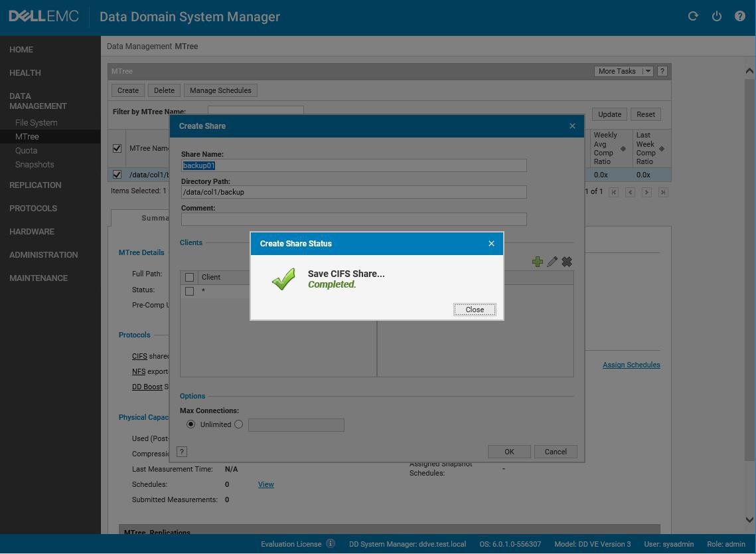Open the Assign Schedules link
Screen dimensions: 756x554
pyautogui.click(x=631, y=365)
